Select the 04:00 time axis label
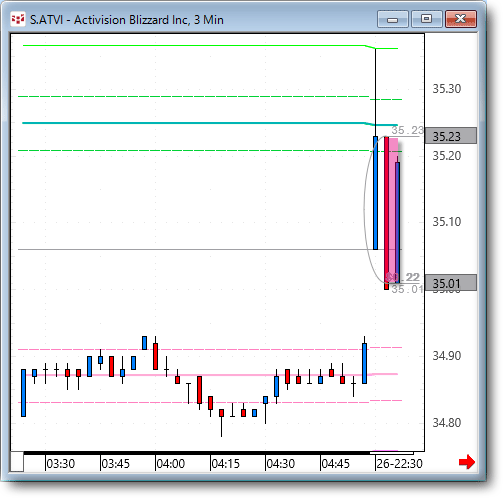The image size is (504, 499). pyautogui.click(x=171, y=464)
